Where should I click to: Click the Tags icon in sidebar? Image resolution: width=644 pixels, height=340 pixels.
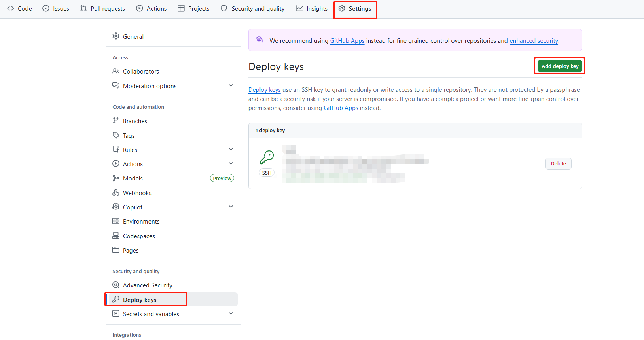pos(116,135)
